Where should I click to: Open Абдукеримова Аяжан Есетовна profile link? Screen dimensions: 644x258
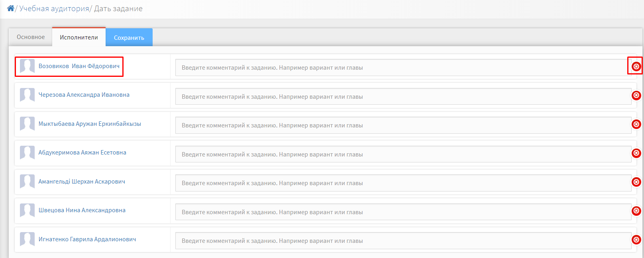[x=82, y=152]
